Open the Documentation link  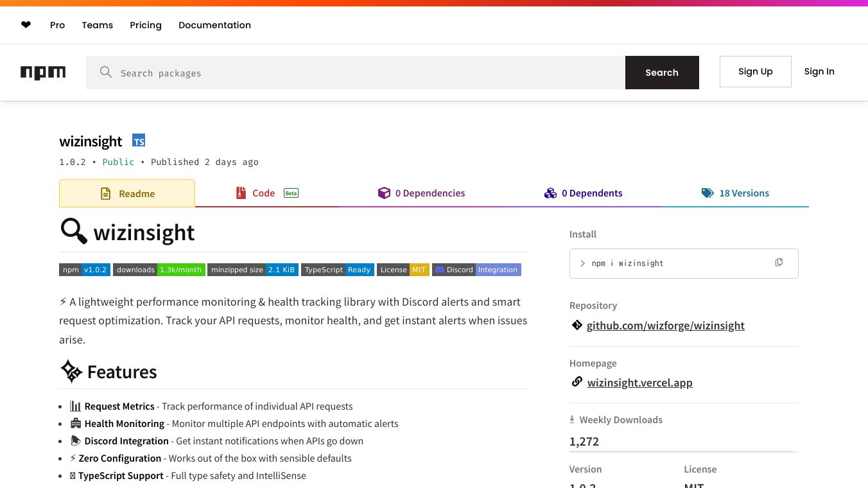(214, 25)
